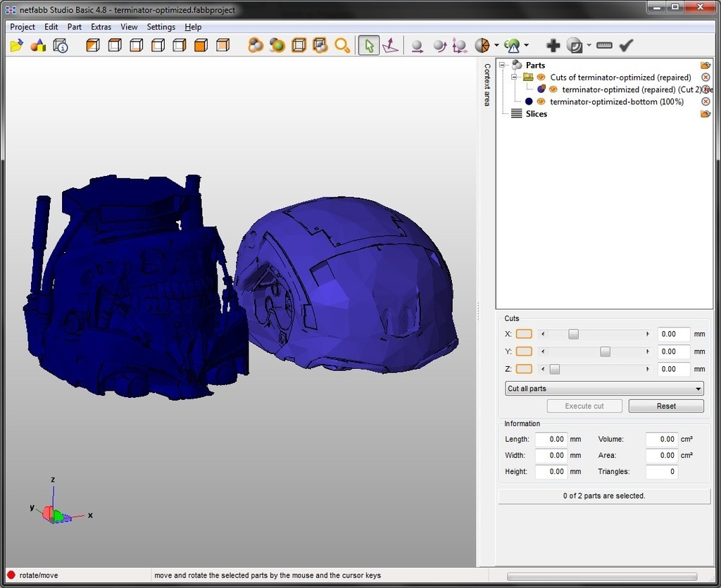Remove terminator-optimized-bottom part with red X
This screenshot has width=721, height=588.
pyautogui.click(x=706, y=101)
